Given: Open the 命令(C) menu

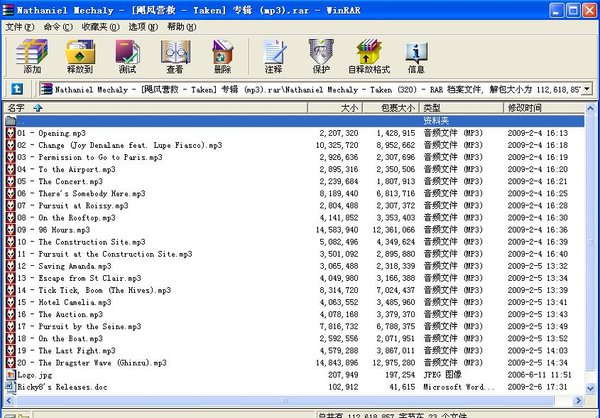Looking at the screenshot, I should tap(58, 27).
